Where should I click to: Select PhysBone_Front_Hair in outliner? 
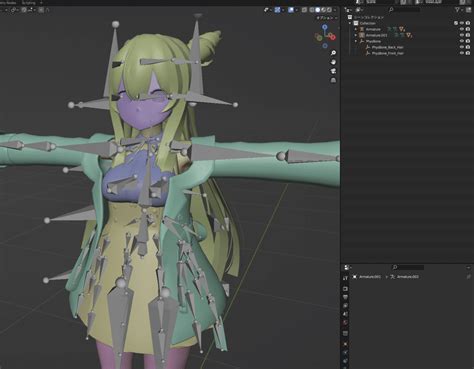[388, 53]
